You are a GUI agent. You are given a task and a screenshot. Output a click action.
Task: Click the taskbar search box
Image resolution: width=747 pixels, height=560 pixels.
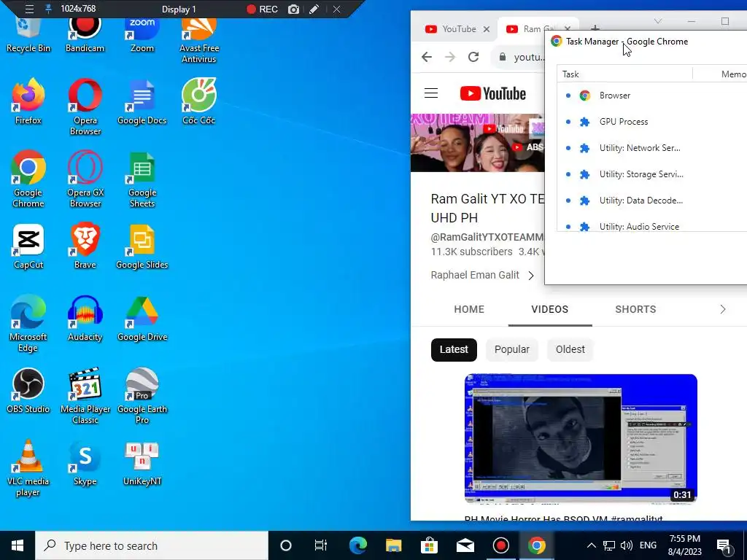tap(152, 545)
